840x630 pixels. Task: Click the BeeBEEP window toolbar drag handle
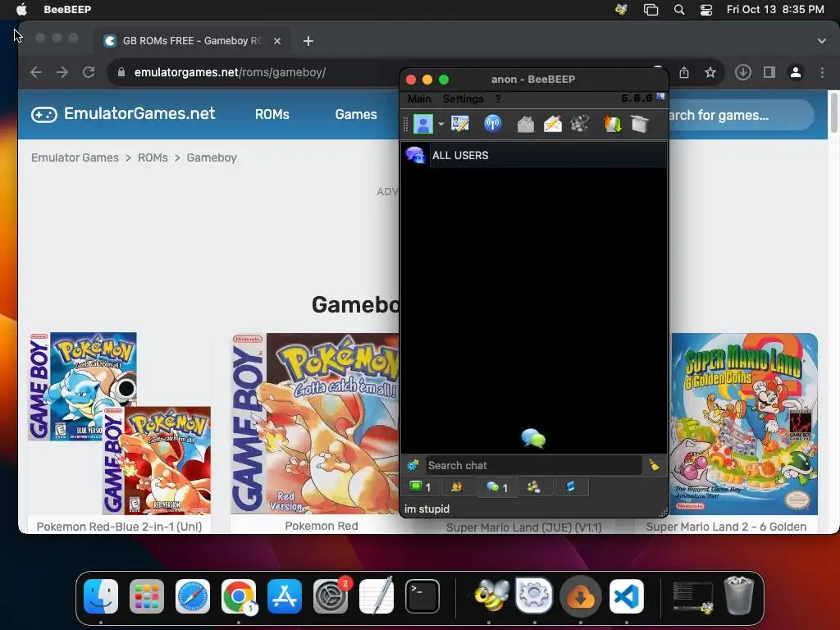tap(405, 125)
